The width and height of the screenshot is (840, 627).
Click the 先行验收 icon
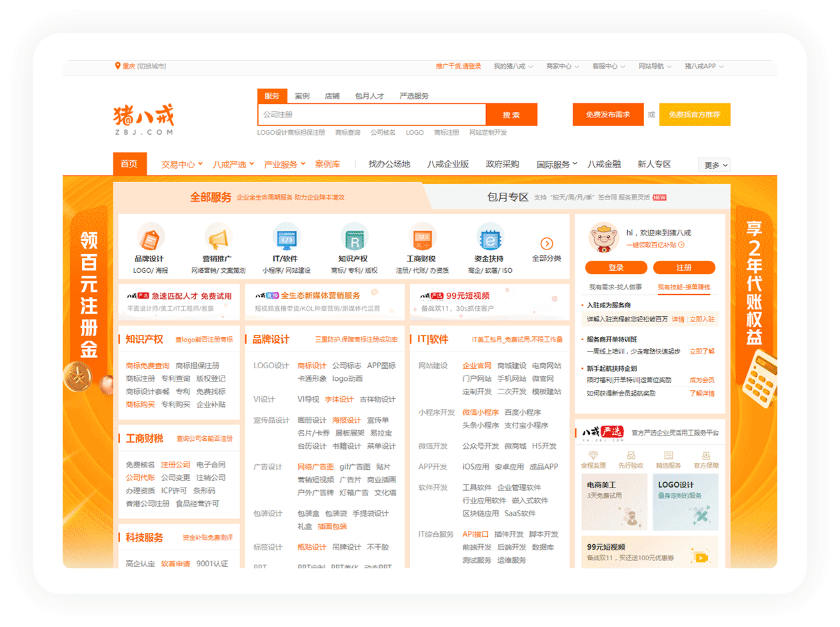click(x=631, y=454)
